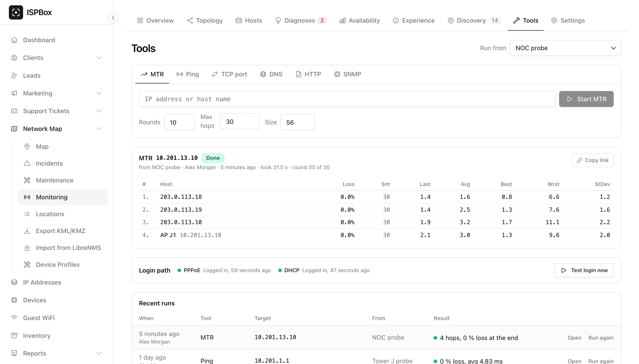This screenshot has height=364, width=639.
Task: Expand the Reports menu chevron
Action: 99,353
